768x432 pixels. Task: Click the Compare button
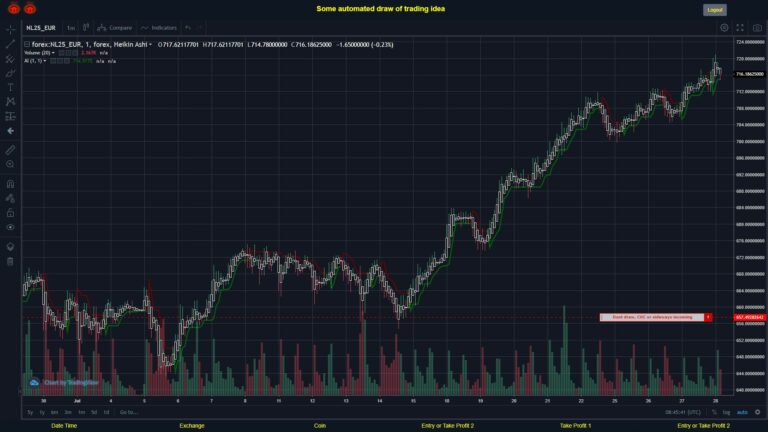115,28
